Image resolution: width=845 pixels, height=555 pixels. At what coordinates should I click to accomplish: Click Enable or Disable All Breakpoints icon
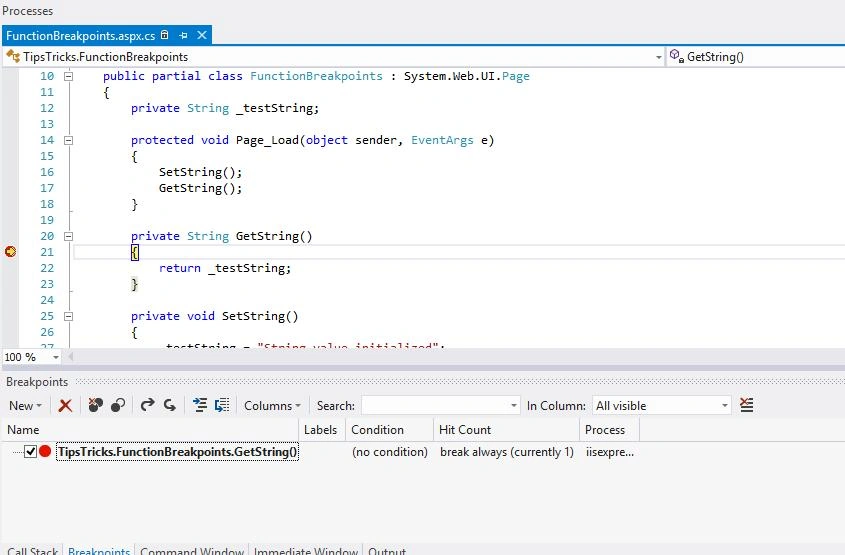click(118, 405)
